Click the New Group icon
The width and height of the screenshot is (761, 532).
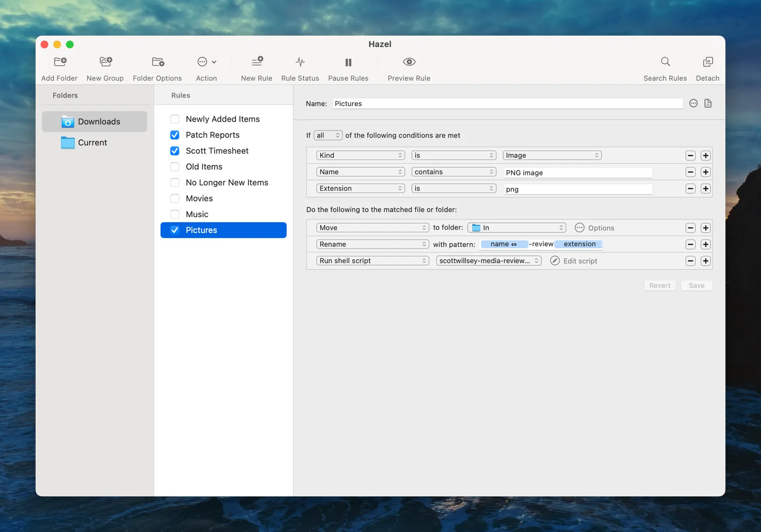(x=105, y=62)
